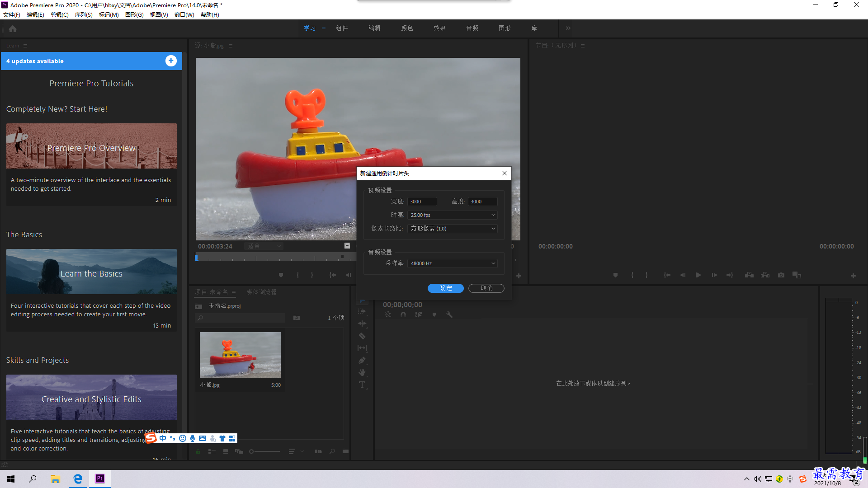Click Program monitor Lift button

coord(749,275)
